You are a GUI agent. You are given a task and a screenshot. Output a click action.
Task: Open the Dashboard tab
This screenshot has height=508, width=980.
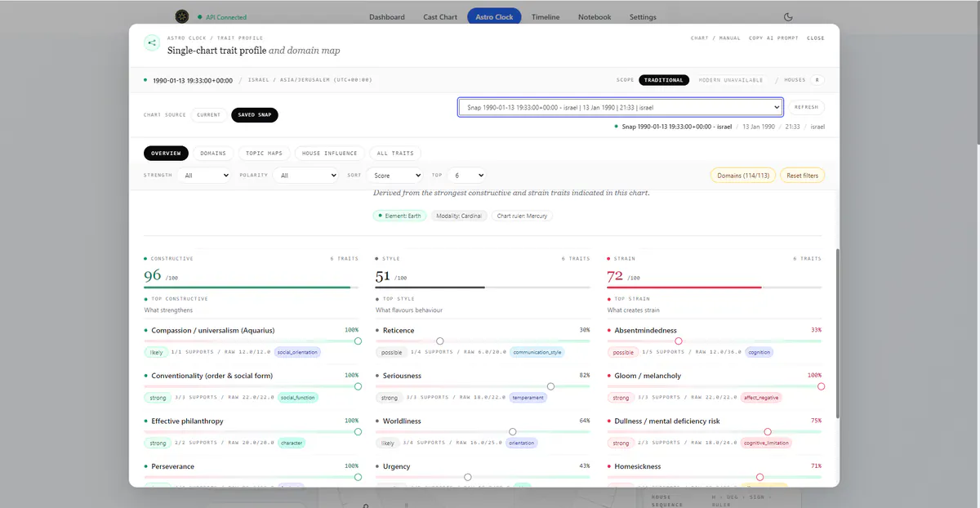point(387,16)
